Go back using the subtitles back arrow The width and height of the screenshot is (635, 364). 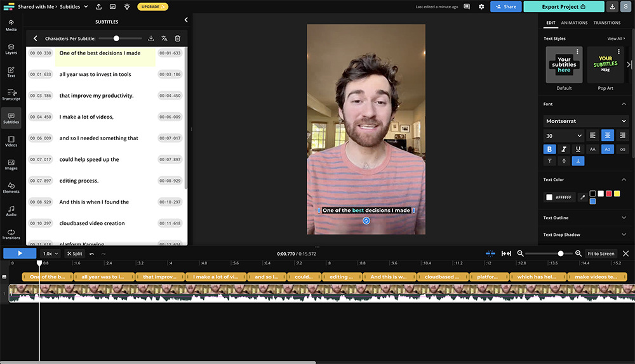point(35,39)
